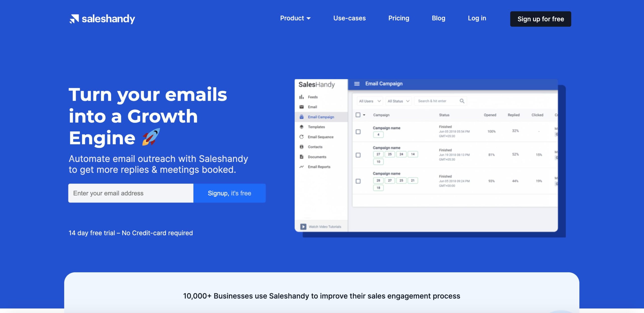The width and height of the screenshot is (644, 313).
Task: Expand the Product navigation menu
Action: pos(295,19)
